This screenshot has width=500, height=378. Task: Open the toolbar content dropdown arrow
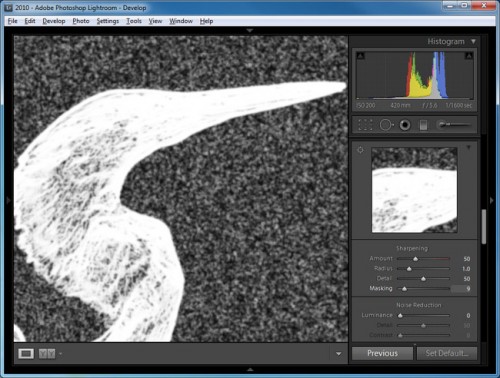[338, 354]
